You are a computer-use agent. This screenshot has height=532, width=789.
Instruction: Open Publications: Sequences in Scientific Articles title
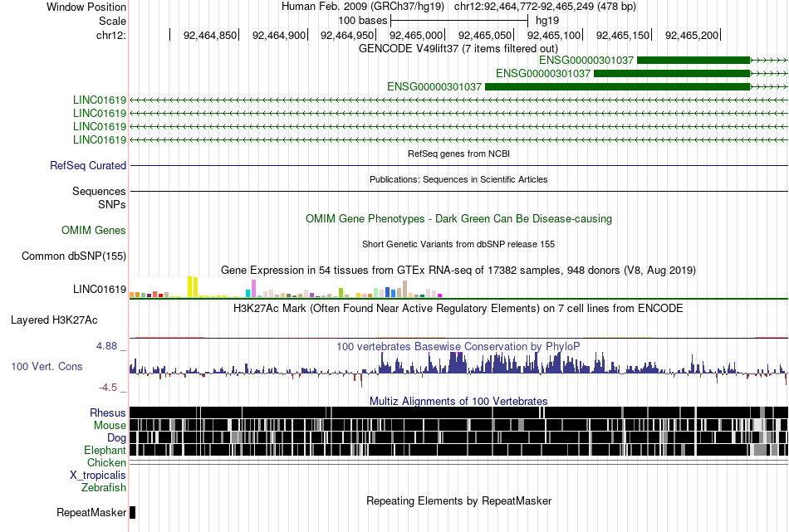(x=458, y=179)
